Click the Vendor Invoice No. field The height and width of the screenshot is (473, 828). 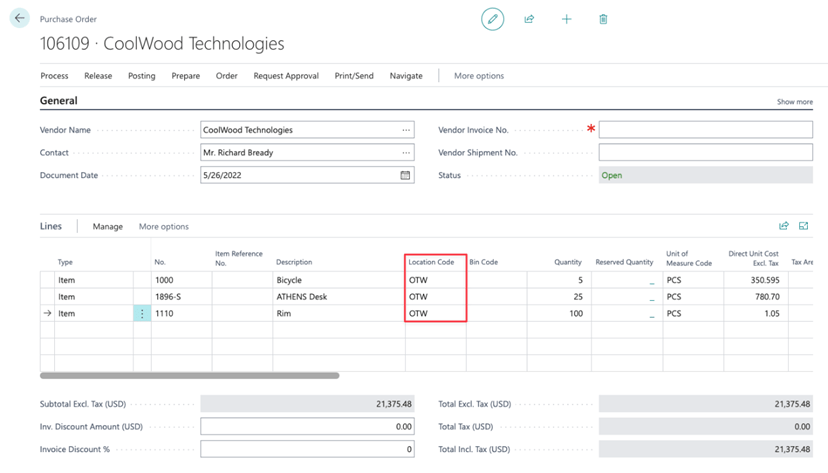click(705, 130)
